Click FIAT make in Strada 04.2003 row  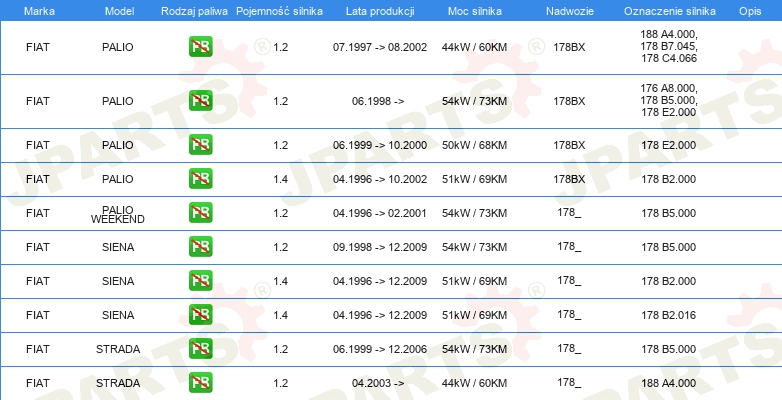pyautogui.click(x=38, y=383)
